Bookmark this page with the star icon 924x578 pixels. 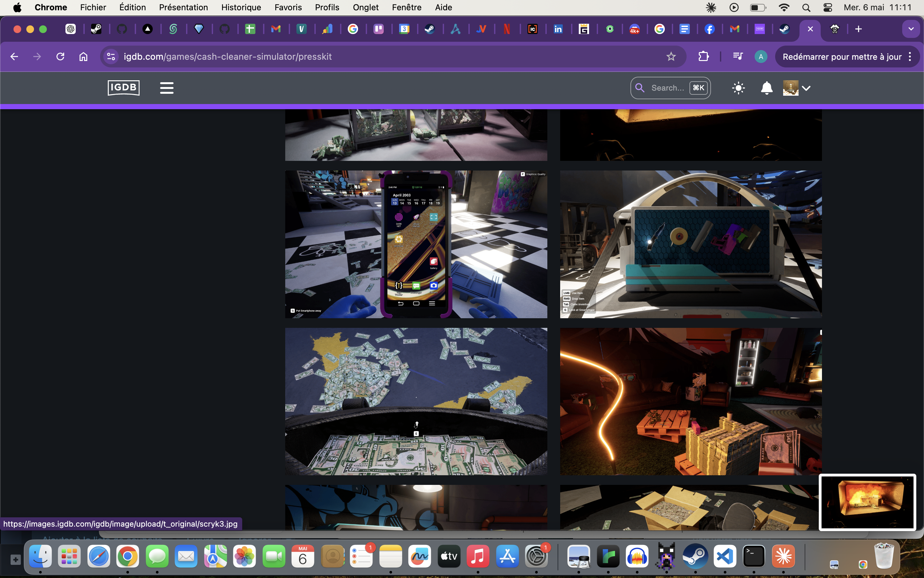pyautogui.click(x=671, y=57)
